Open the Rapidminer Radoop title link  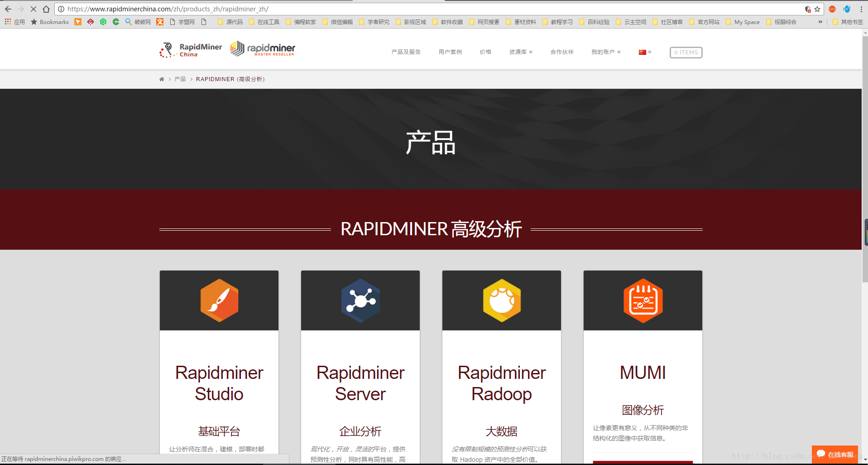[x=502, y=383]
